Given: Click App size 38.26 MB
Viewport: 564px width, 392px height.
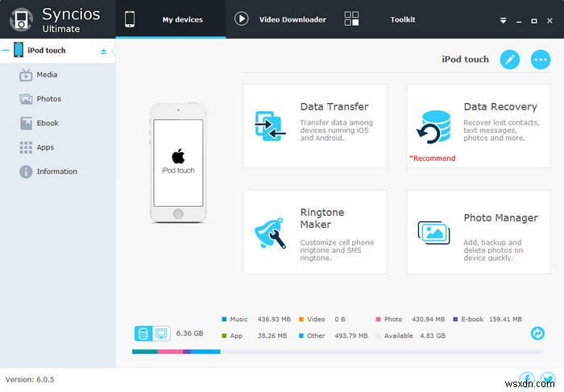Looking at the screenshot, I should 272,336.
